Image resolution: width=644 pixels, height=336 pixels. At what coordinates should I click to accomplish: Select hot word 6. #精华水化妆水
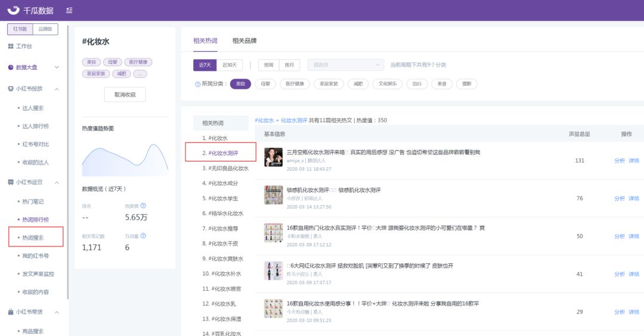[222, 213]
